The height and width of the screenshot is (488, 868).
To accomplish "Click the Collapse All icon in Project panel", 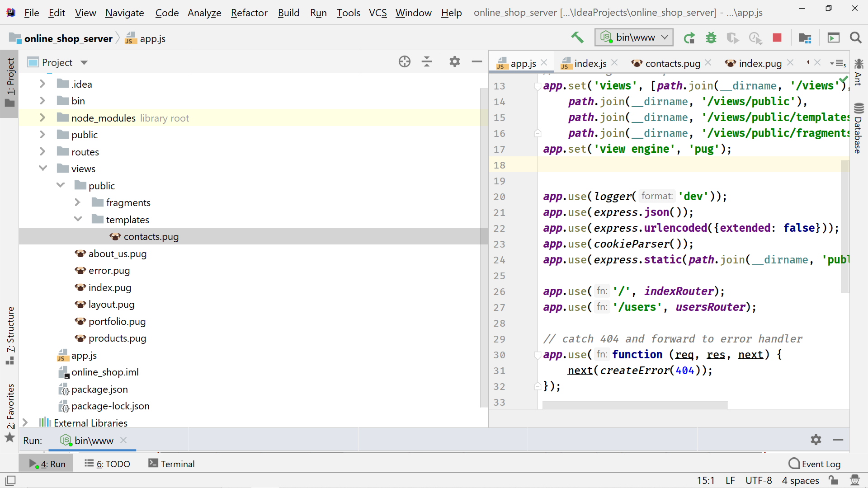I will 426,62.
